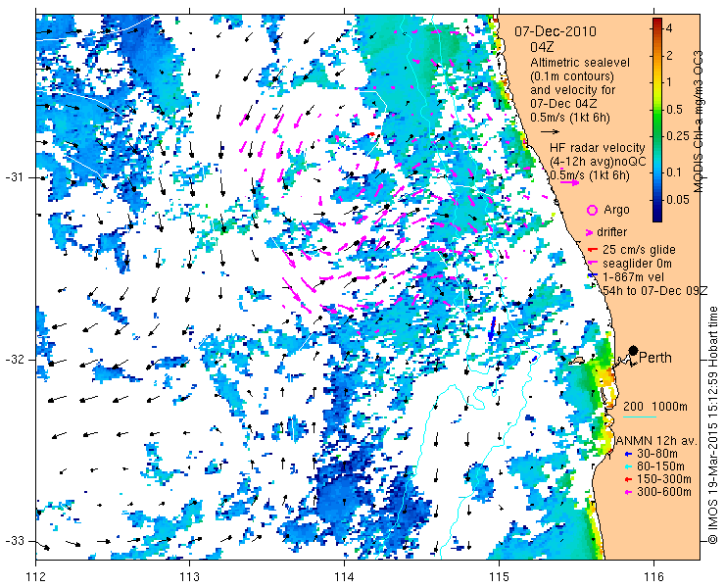
Task: Click the colorbar tick label 2
Action: click(668, 56)
